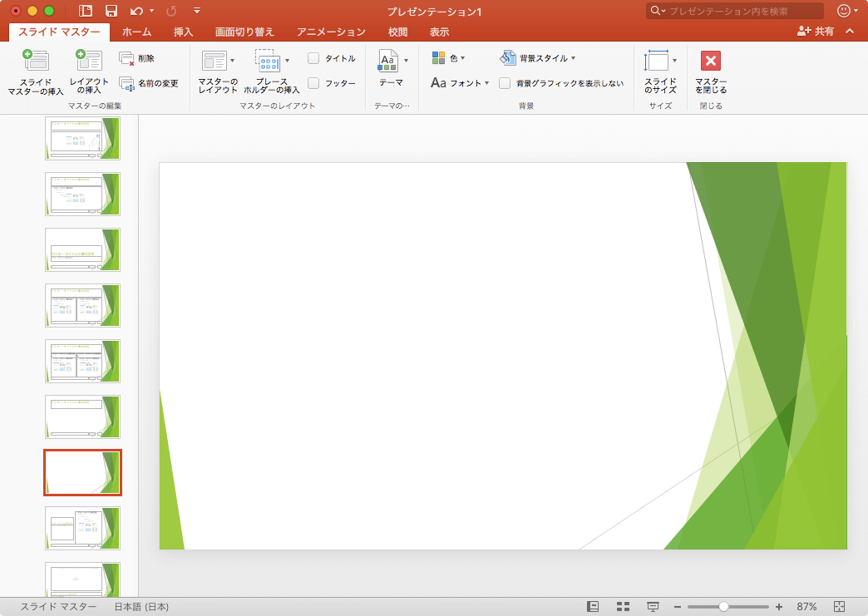
Task: Select the content-with-caption layout thumbnail below the selected one
Action: click(82, 528)
